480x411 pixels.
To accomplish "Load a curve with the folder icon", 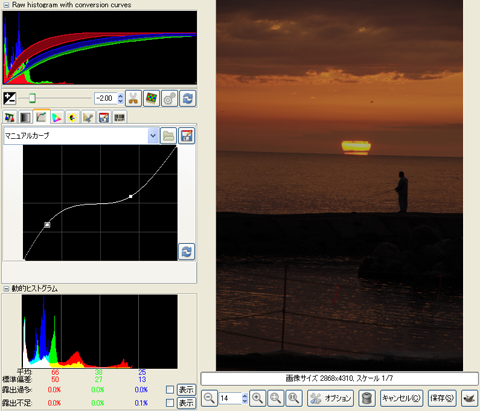I will [x=168, y=136].
